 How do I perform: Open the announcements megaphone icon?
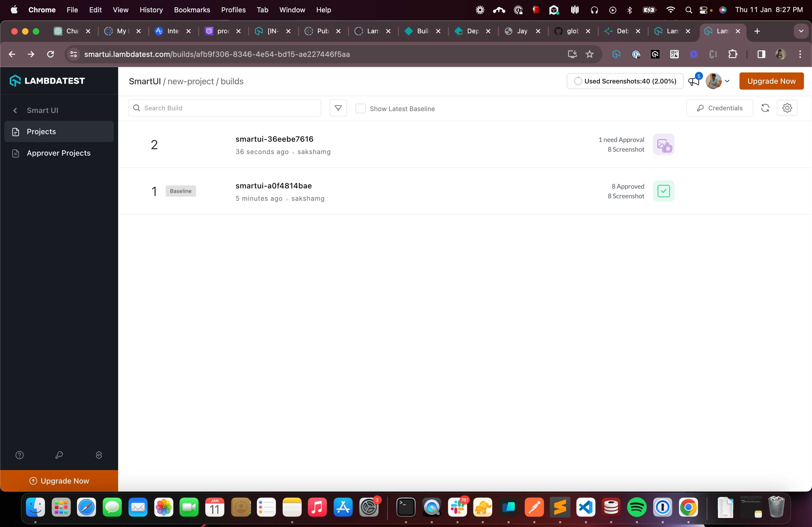tap(694, 81)
